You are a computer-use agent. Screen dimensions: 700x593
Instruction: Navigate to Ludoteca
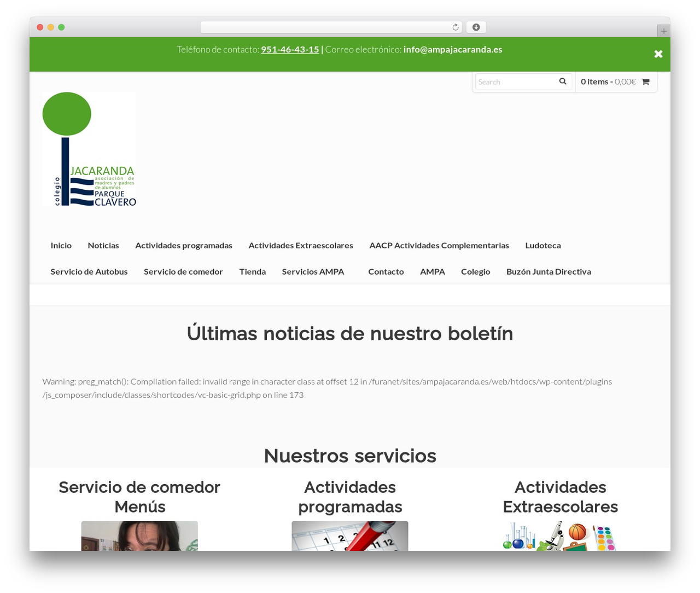click(x=543, y=246)
